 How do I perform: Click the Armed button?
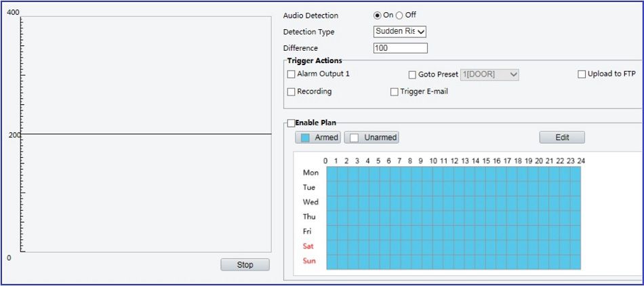[x=318, y=138]
